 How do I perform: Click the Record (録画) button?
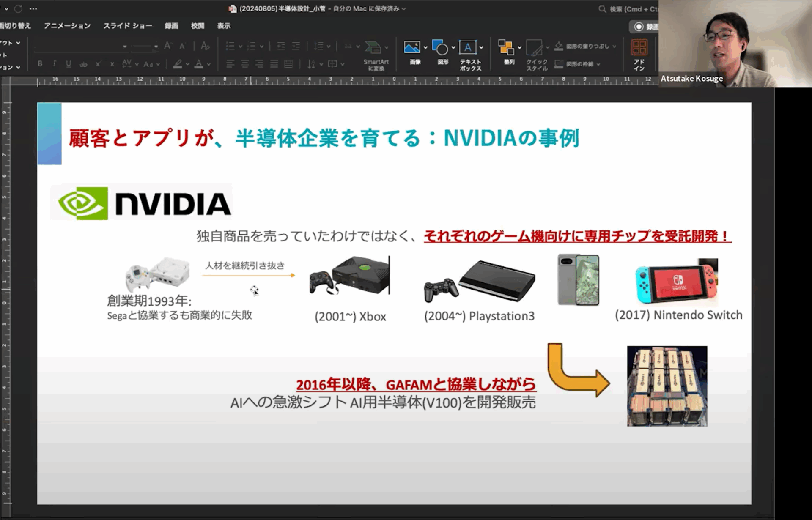(645, 27)
